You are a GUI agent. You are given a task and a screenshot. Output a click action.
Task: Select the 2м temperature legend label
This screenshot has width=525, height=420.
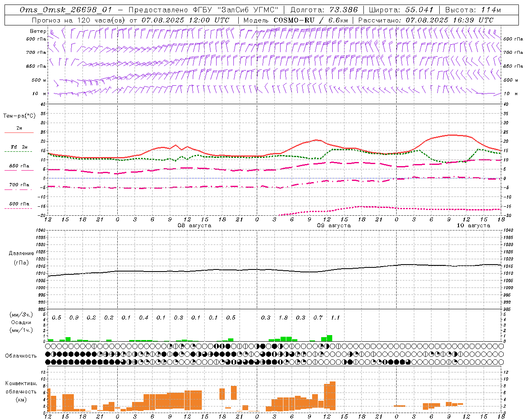(19, 128)
